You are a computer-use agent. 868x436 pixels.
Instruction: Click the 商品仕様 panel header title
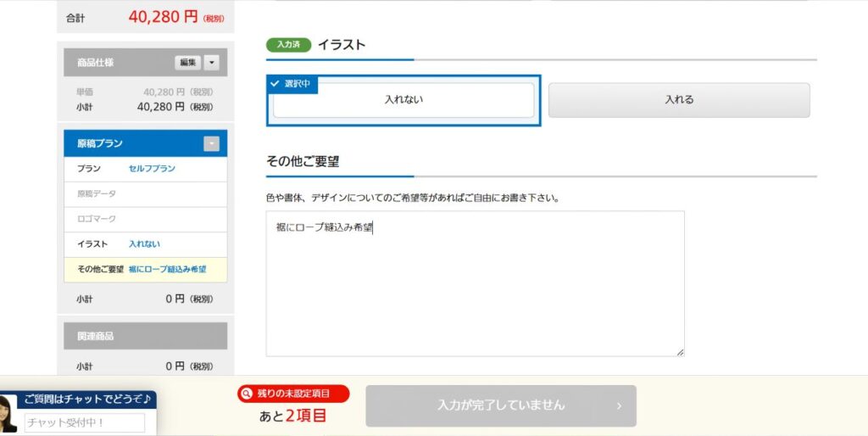click(x=95, y=63)
